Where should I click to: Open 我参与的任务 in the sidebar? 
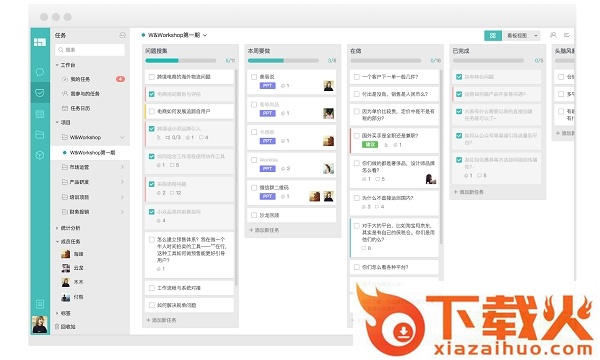click(x=85, y=94)
